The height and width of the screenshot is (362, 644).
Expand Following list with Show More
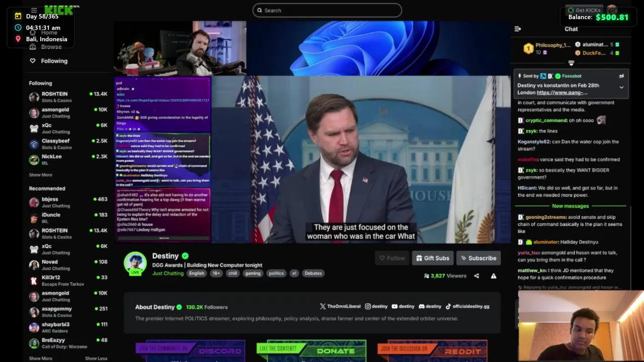tap(40, 175)
